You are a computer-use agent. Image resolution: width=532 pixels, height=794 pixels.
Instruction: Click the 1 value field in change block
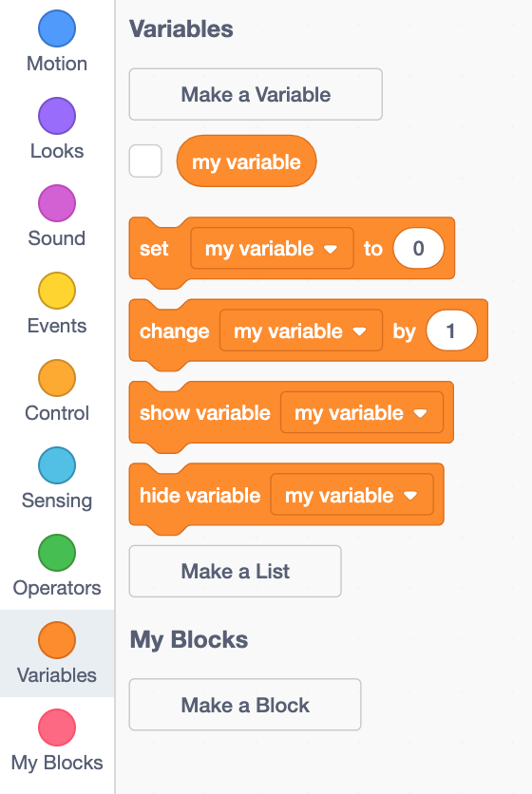tap(451, 331)
